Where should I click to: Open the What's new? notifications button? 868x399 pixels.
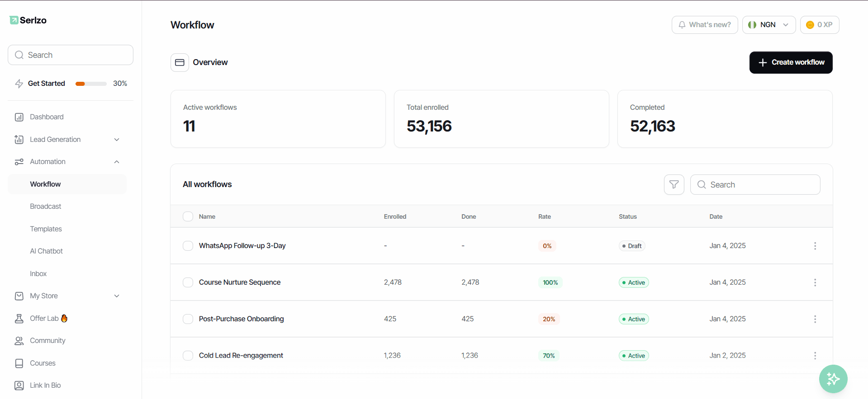(705, 25)
